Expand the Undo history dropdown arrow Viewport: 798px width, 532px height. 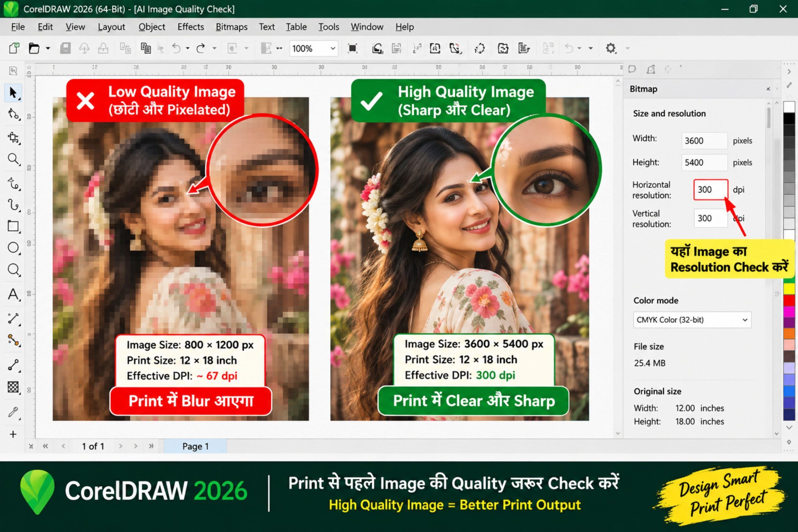pyautogui.click(x=188, y=48)
